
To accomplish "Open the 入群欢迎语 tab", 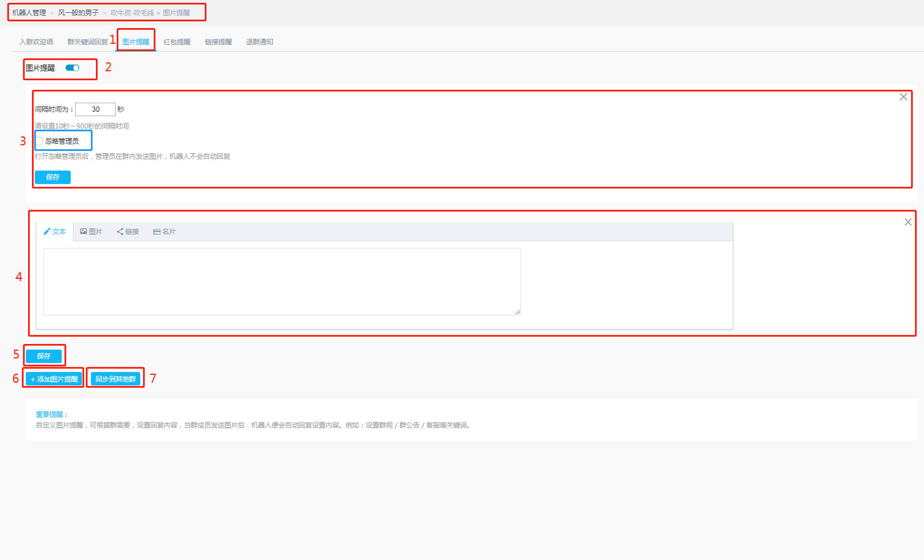I will [36, 42].
